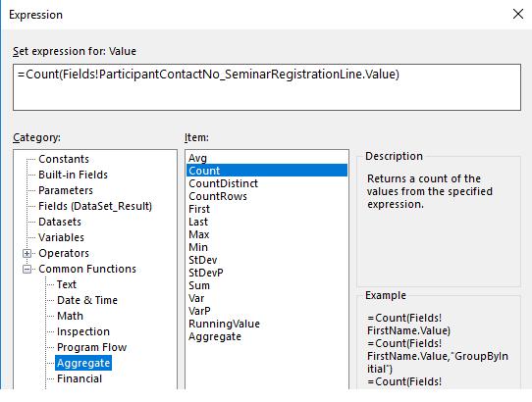This screenshot has width=532, height=402.
Task: Select Avg in the Item list
Action: pyautogui.click(x=197, y=158)
